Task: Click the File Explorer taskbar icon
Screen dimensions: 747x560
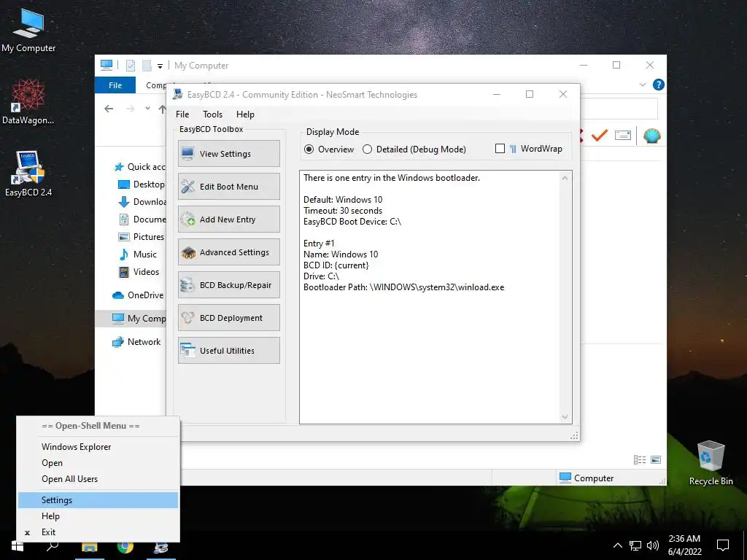Action: [x=89, y=547]
